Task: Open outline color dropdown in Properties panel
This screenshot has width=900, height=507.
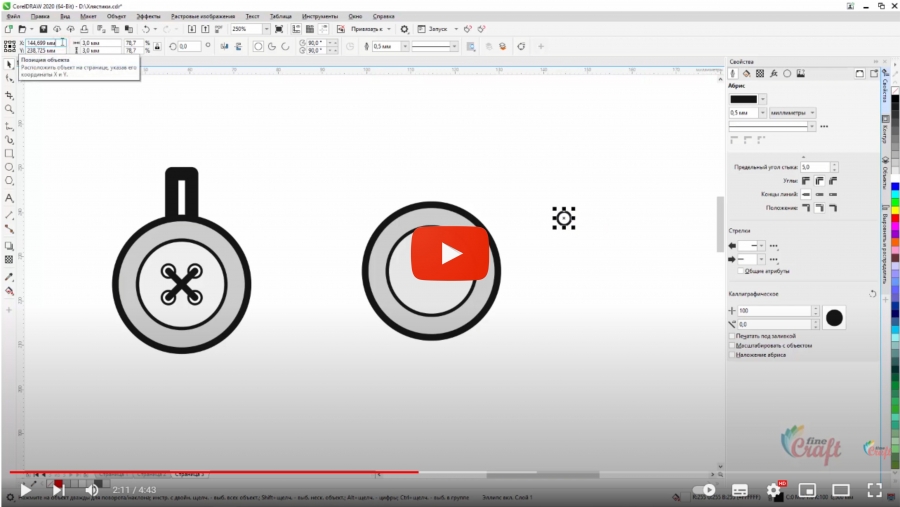Action: pyautogui.click(x=763, y=99)
